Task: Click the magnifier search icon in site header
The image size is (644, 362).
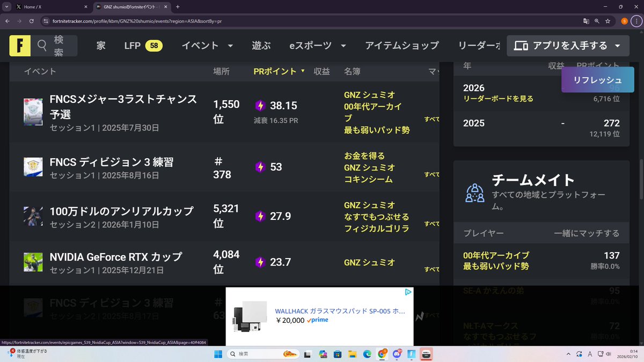Action: coord(42,46)
